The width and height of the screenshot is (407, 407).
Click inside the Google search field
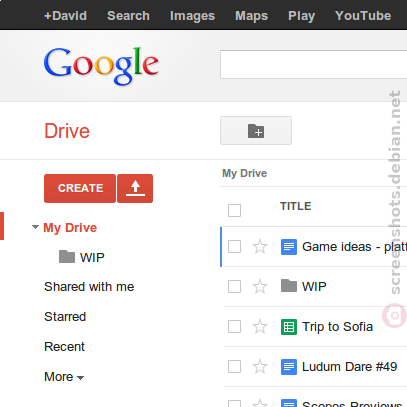coord(313,65)
